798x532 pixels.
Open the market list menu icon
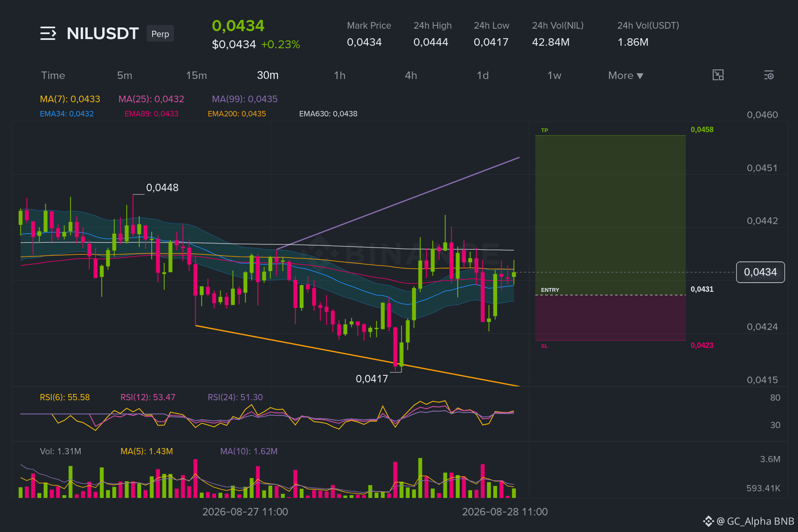click(x=48, y=33)
